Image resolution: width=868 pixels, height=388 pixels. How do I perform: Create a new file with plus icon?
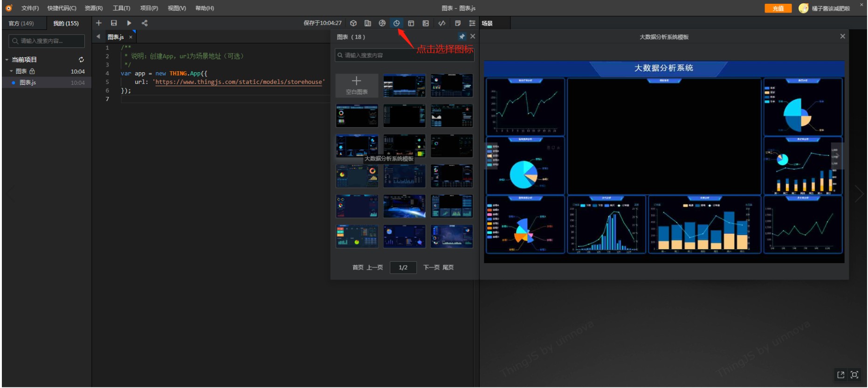pos(98,23)
